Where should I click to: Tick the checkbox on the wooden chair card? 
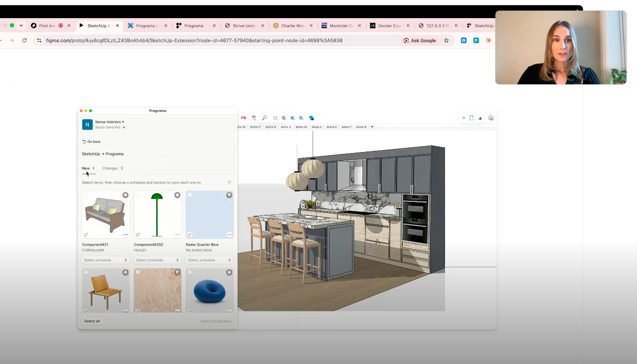point(86,273)
